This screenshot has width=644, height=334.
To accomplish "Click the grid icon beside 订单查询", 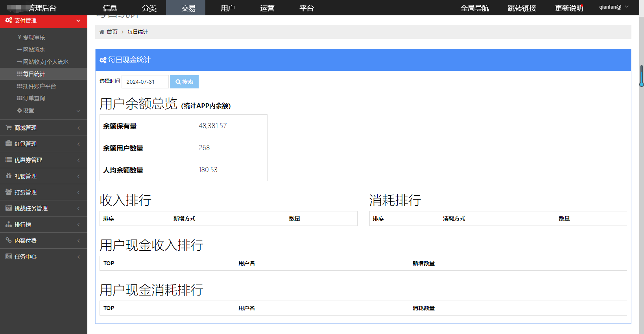I will 20,98.
